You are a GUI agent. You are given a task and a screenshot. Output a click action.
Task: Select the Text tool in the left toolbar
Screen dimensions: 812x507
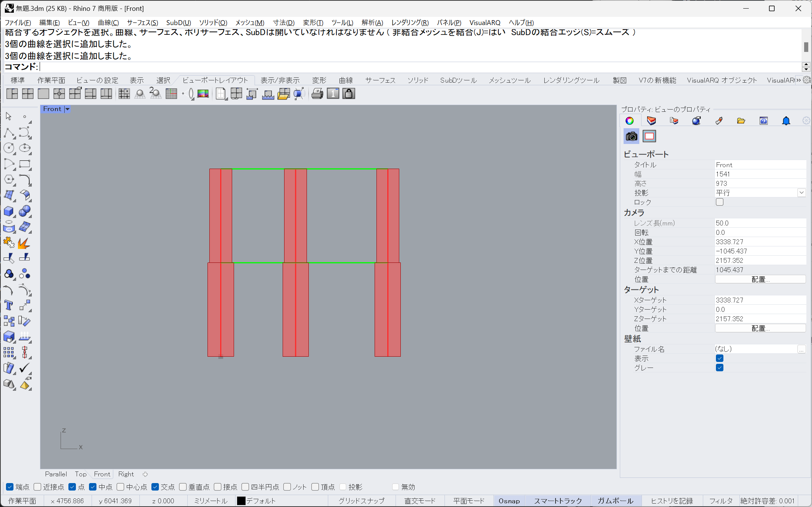tap(9, 305)
